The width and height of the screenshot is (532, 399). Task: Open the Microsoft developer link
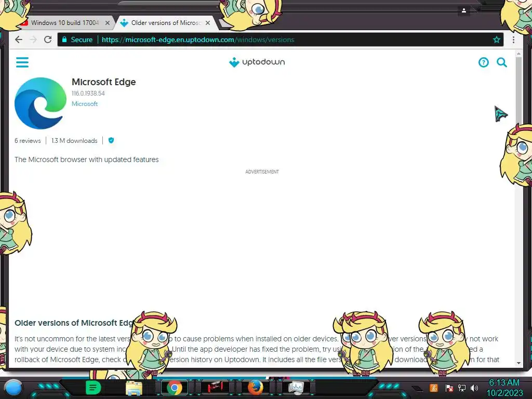[x=85, y=104]
